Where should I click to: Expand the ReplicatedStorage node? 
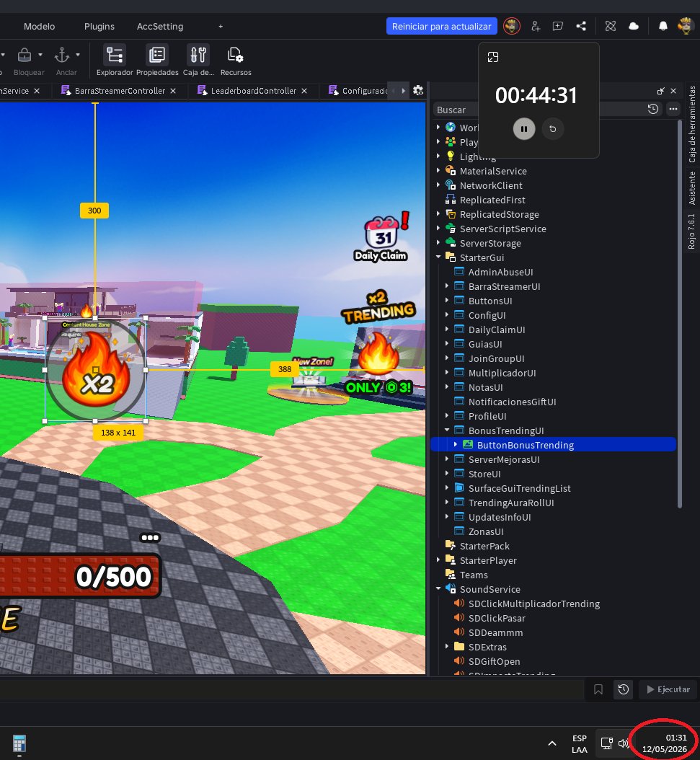pyautogui.click(x=438, y=213)
